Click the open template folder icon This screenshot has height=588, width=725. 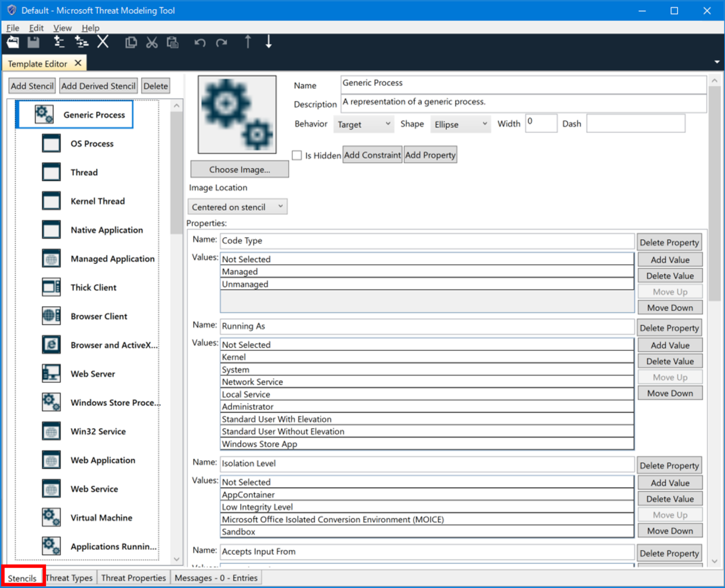pyautogui.click(x=13, y=42)
